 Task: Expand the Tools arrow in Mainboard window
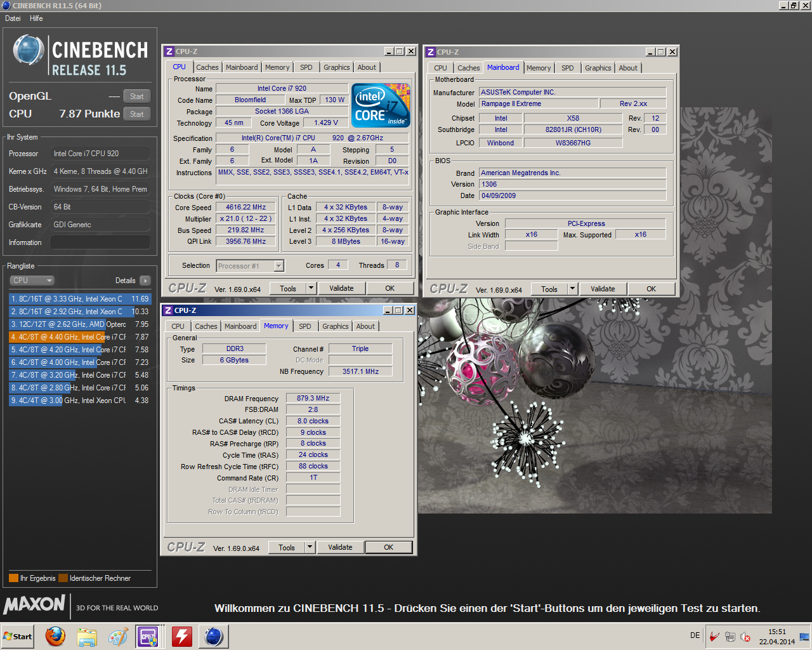572,289
